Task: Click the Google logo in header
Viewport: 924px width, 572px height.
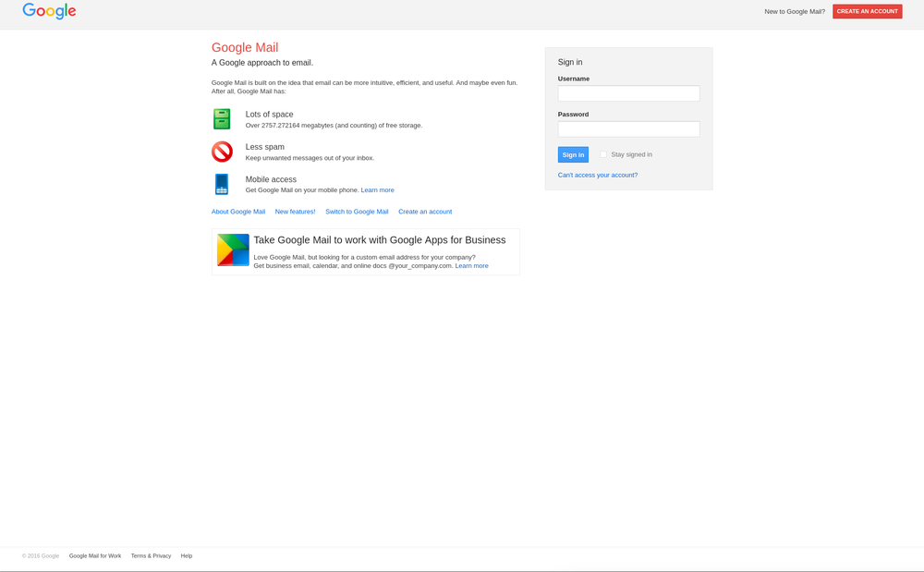Action: pyautogui.click(x=49, y=11)
